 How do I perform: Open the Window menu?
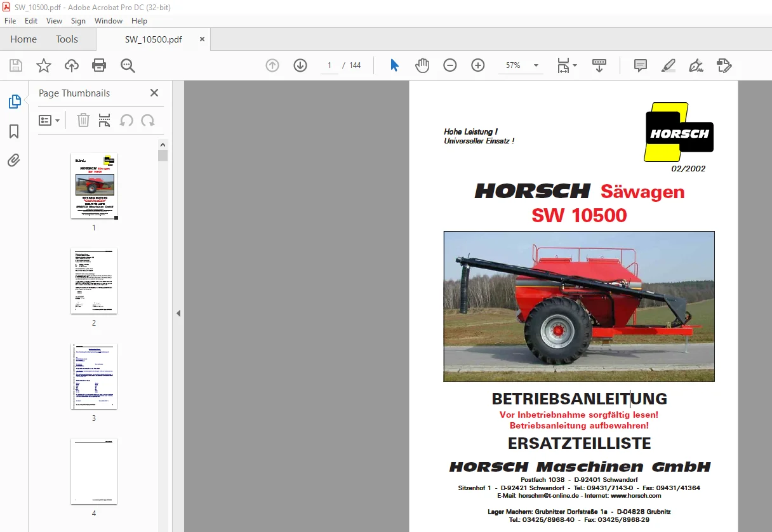coord(109,21)
